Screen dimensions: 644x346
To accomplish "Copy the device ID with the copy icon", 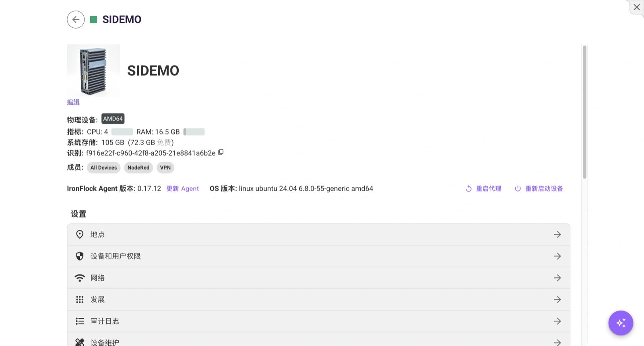I will [221, 152].
